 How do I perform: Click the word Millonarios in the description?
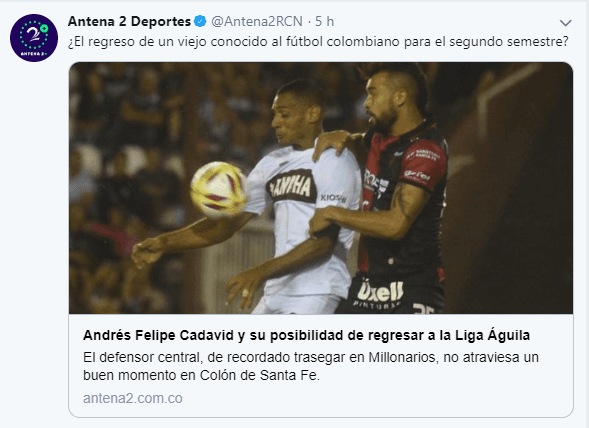[403, 357]
